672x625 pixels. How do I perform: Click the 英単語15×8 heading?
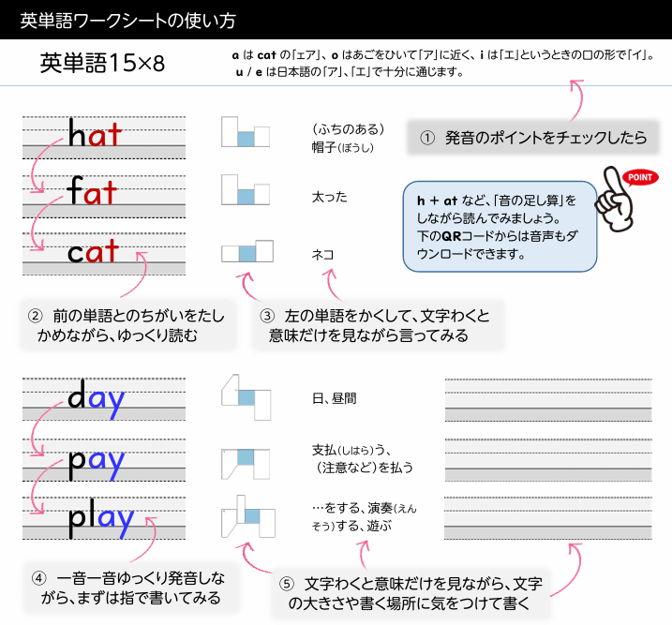[x=102, y=63]
